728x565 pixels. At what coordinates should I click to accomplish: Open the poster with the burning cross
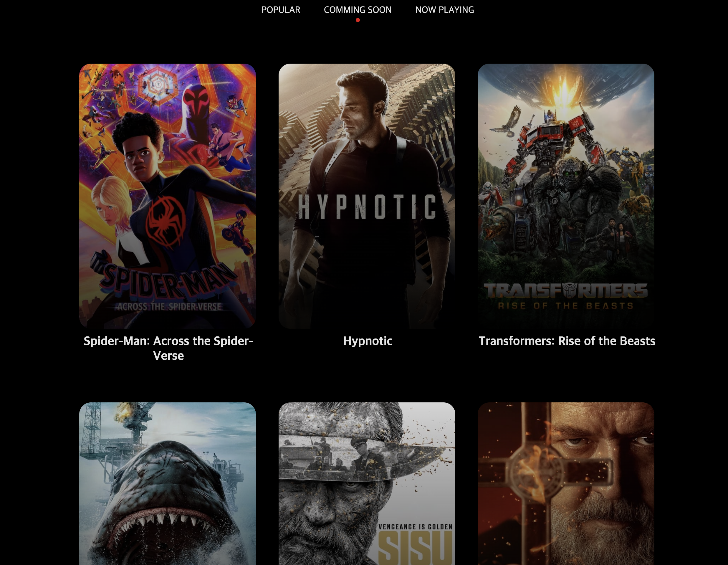[566, 484]
